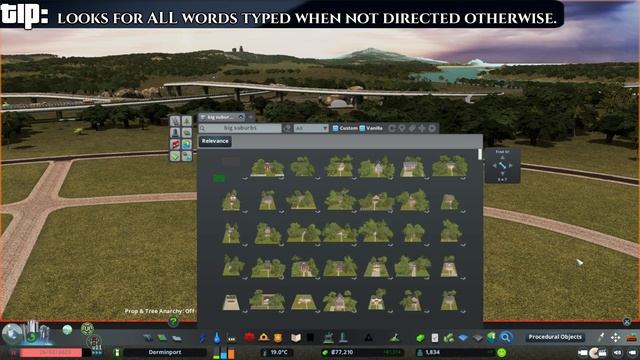Activate the Move It arrows tool

click(616, 337)
